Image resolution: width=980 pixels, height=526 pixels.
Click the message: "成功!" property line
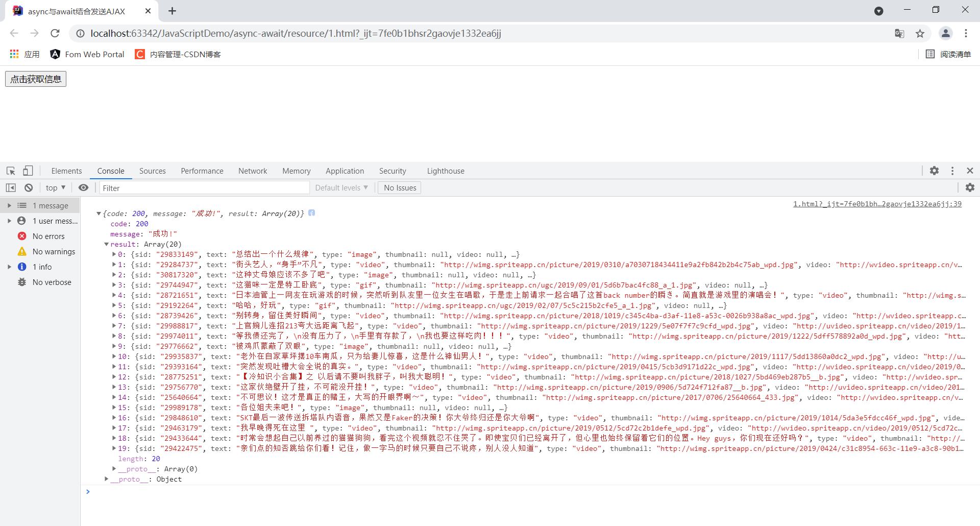(x=143, y=234)
